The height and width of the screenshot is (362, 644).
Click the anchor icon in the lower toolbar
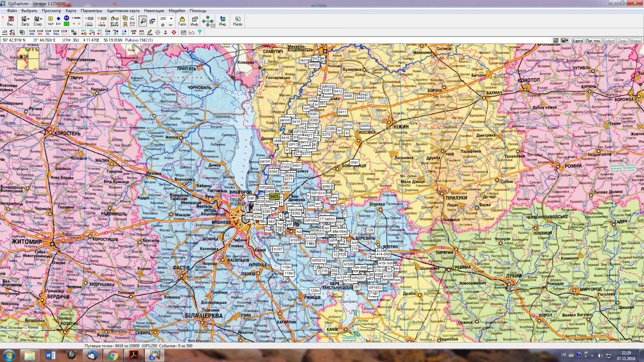tap(165, 32)
